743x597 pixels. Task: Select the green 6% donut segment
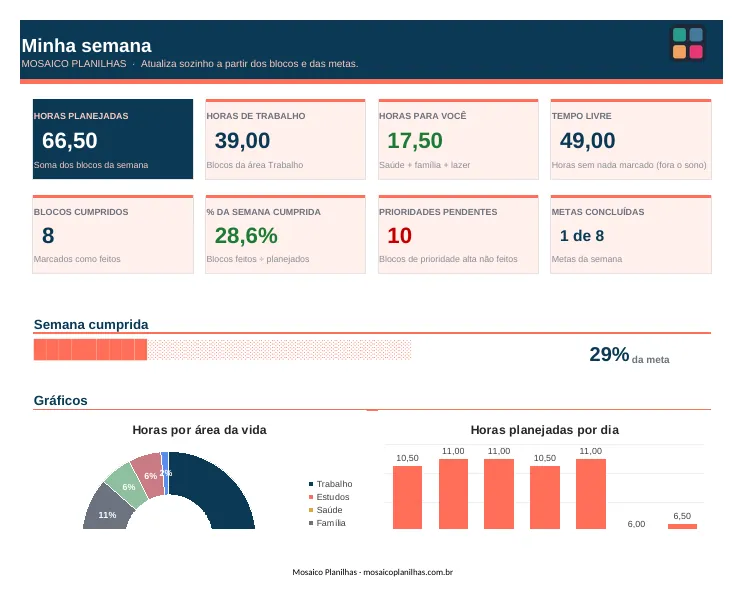(x=126, y=484)
